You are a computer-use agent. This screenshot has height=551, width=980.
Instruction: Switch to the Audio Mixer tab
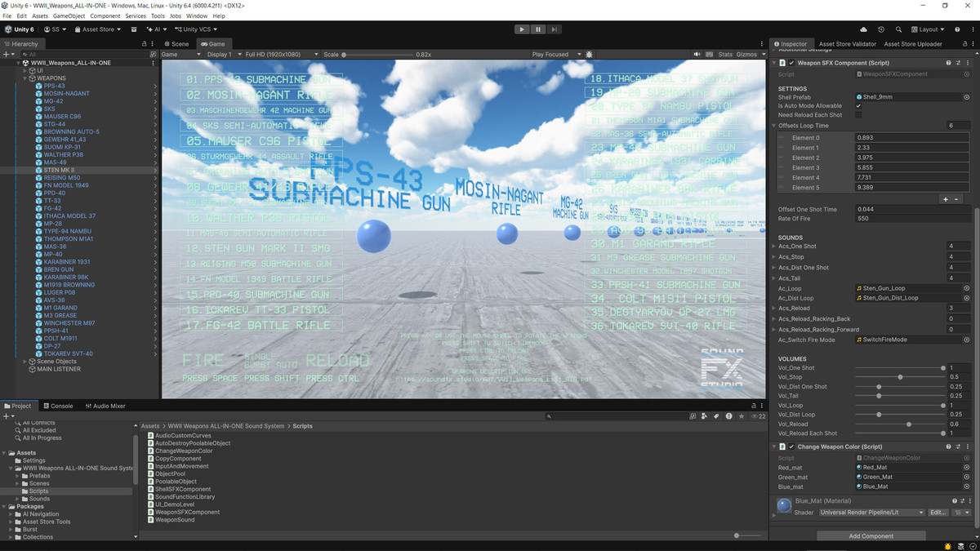click(105, 406)
